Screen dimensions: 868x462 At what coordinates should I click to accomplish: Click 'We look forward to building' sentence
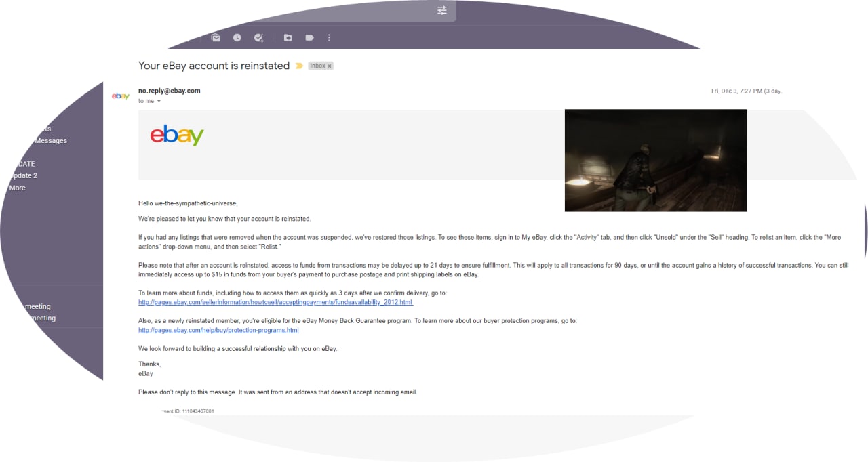coord(237,349)
